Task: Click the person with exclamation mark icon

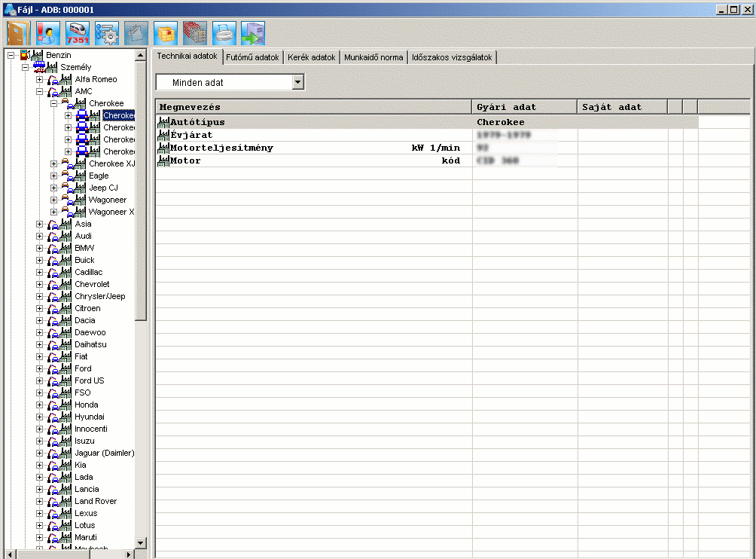Action: tap(47, 33)
